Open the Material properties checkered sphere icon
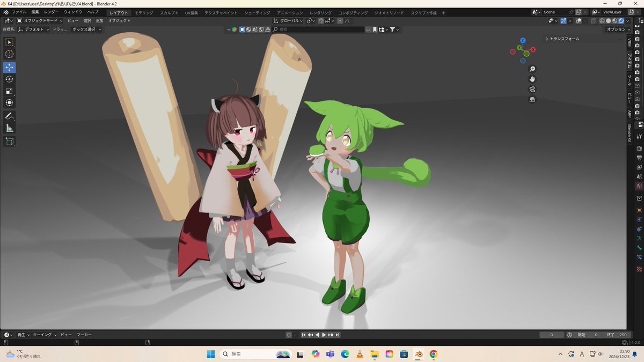644x362 pixels. [x=639, y=269]
